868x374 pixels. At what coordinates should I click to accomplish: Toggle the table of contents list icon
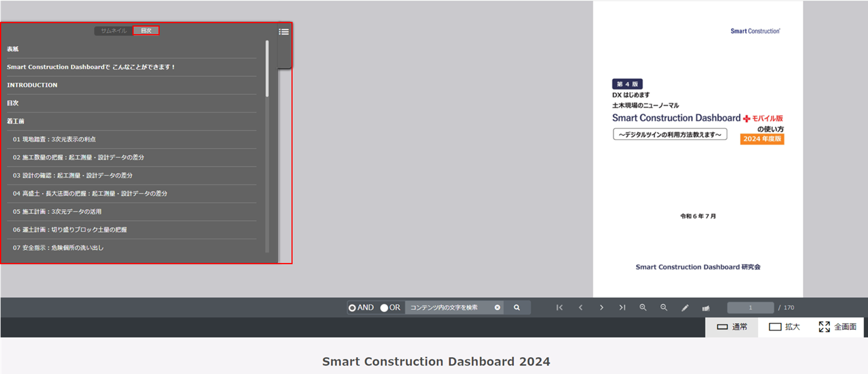tap(284, 32)
